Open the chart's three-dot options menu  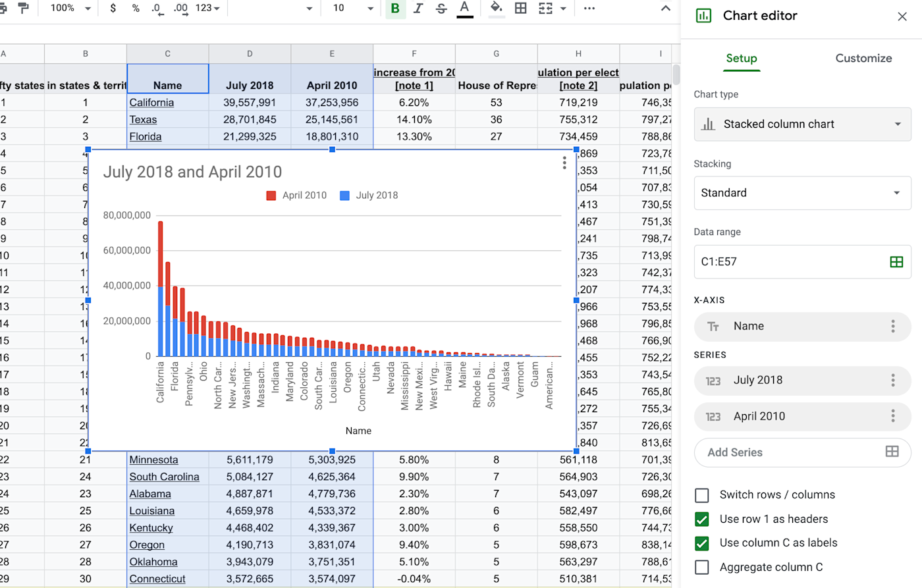pos(564,163)
